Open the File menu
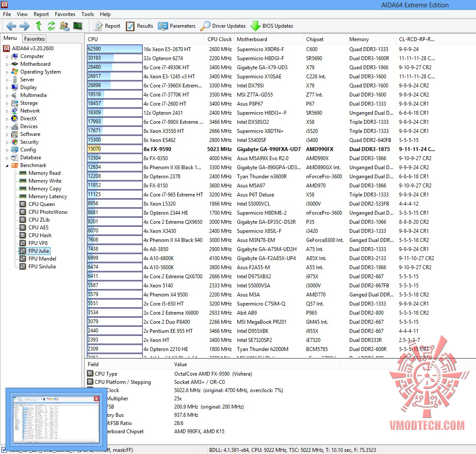476x454 pixels. [x=7, y=14]
